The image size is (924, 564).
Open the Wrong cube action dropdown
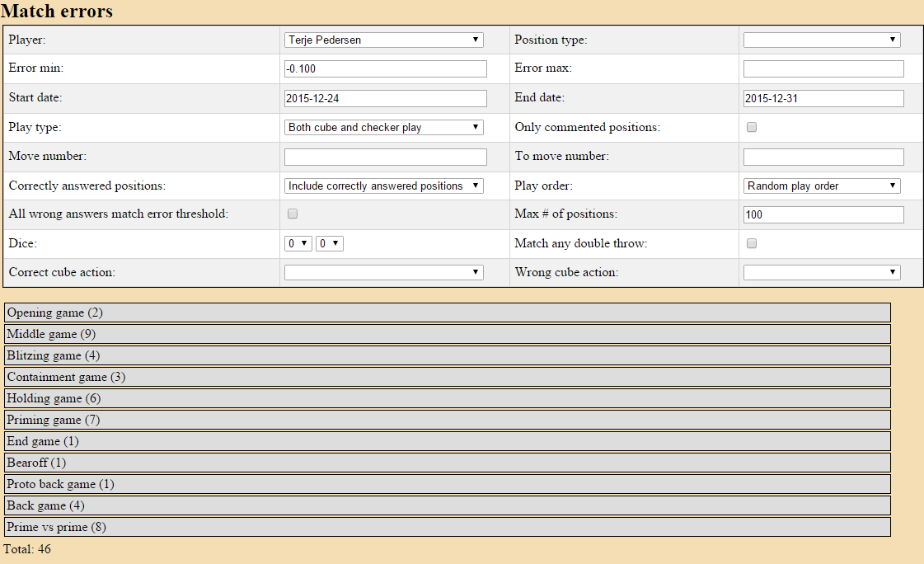click(x=821, y=272)
